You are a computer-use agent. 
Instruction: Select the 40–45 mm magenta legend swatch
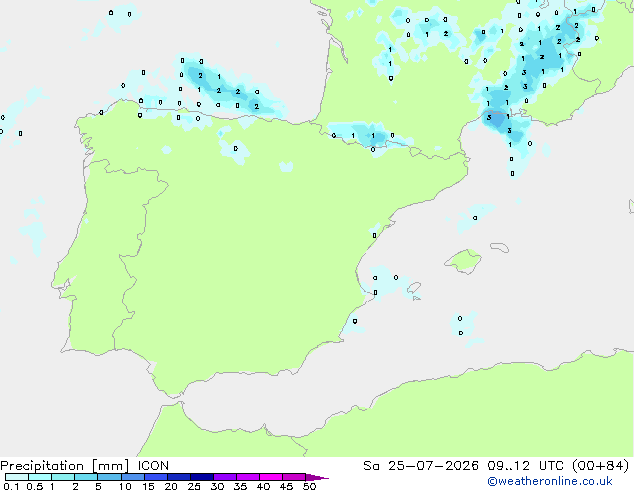click(271, 477)
